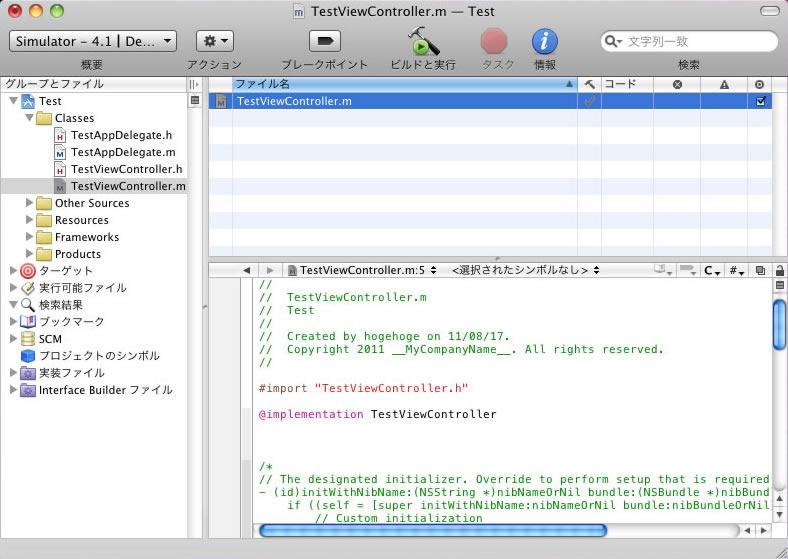This screenshot has height=559, width=788.
Task: Click the コード column header
Action: click(627, 84)
